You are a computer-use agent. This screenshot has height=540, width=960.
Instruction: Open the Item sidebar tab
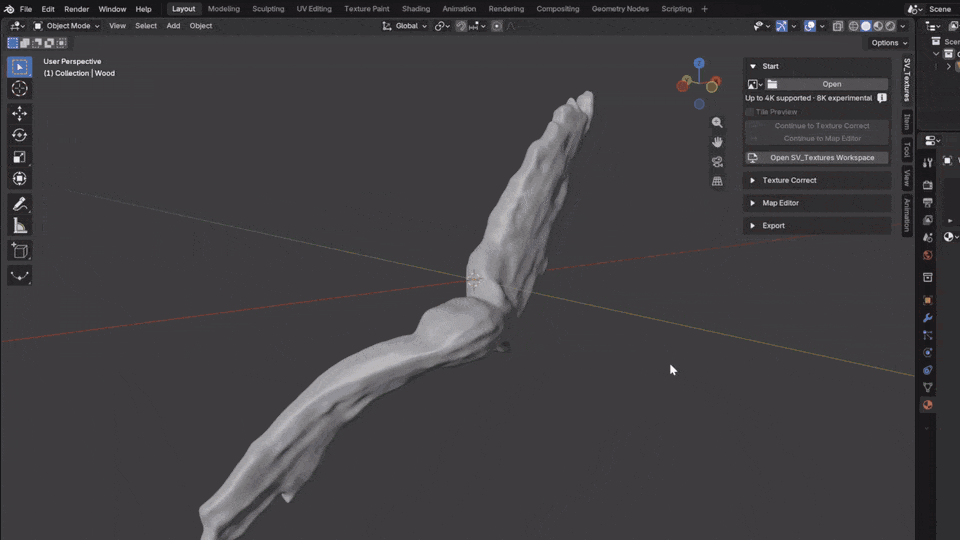point(907,121)
